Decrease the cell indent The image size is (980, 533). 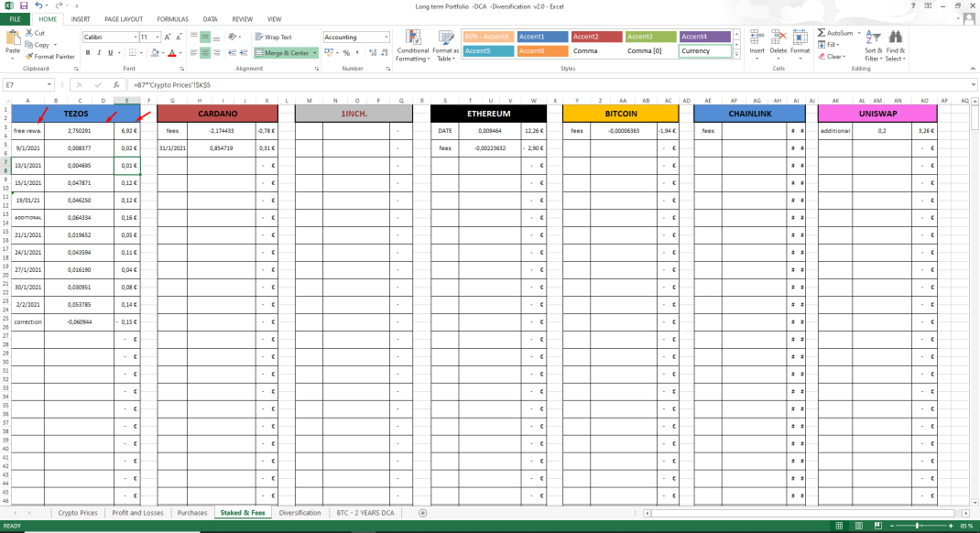click(233, 53)
